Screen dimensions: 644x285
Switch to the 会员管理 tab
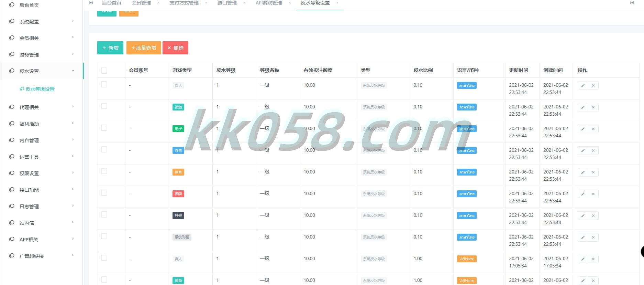tap(141, 3)
